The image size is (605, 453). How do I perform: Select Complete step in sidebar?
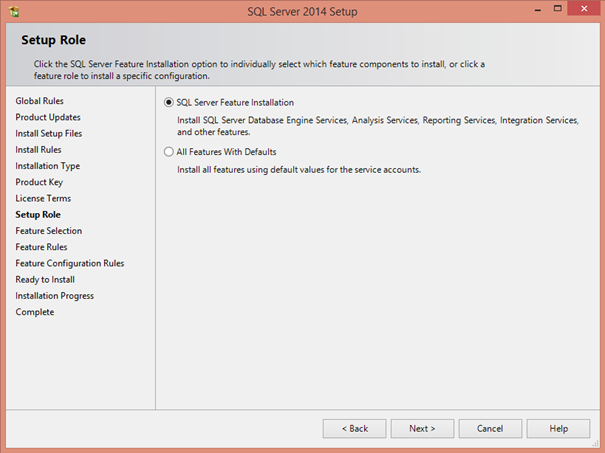point(35,312)
